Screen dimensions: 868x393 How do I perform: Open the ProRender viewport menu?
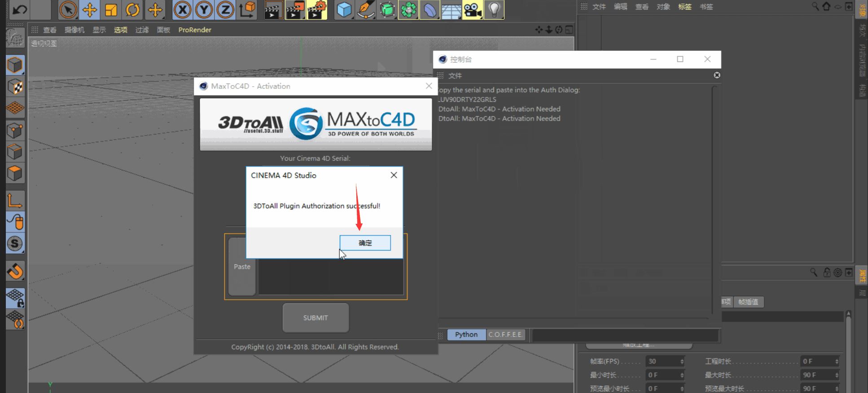click(195, 30)
